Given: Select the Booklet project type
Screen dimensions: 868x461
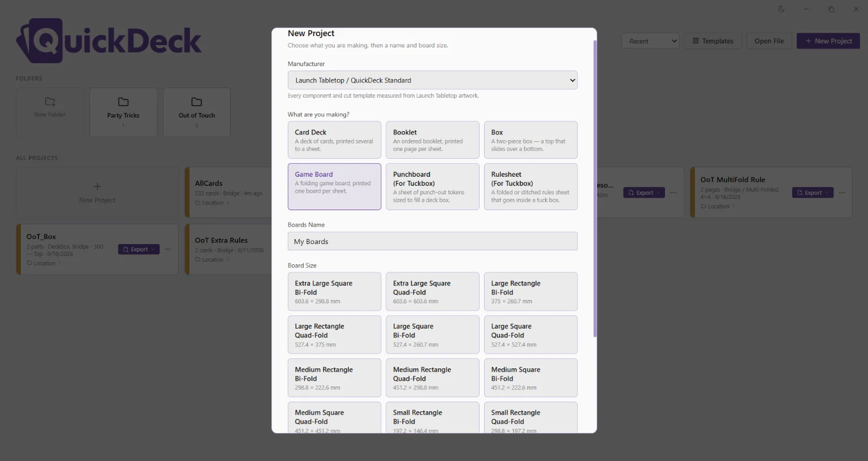Looking at the screenshot, I should coord(433,140).
